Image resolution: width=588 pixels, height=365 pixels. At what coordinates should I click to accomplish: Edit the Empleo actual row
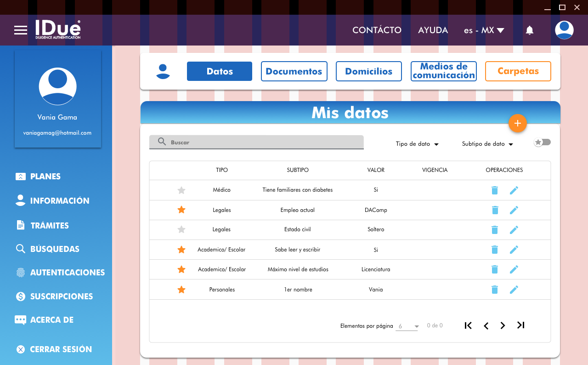(514, 210)
